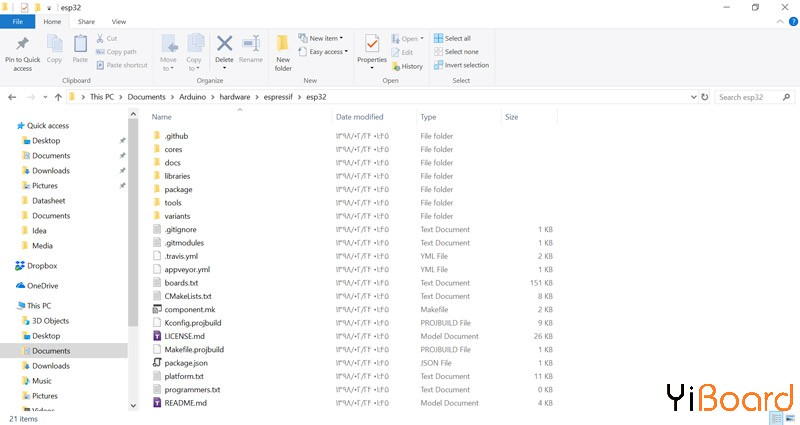
Task: Click espressif in the breadcrumb path
Action: (278, 97)
